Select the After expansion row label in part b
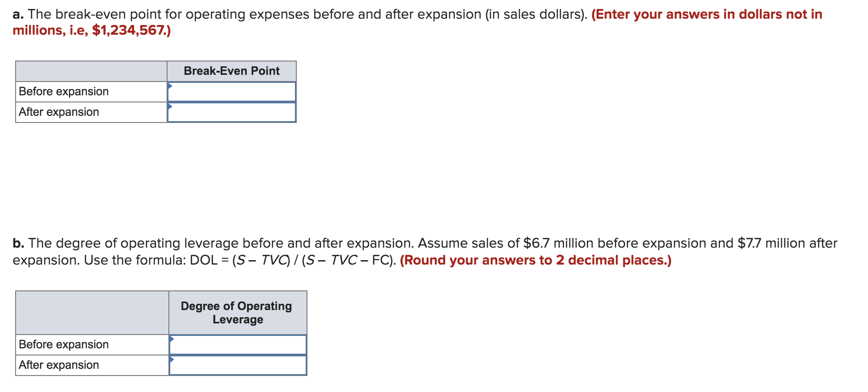This screenshot has width=868, height=392. 58,365
